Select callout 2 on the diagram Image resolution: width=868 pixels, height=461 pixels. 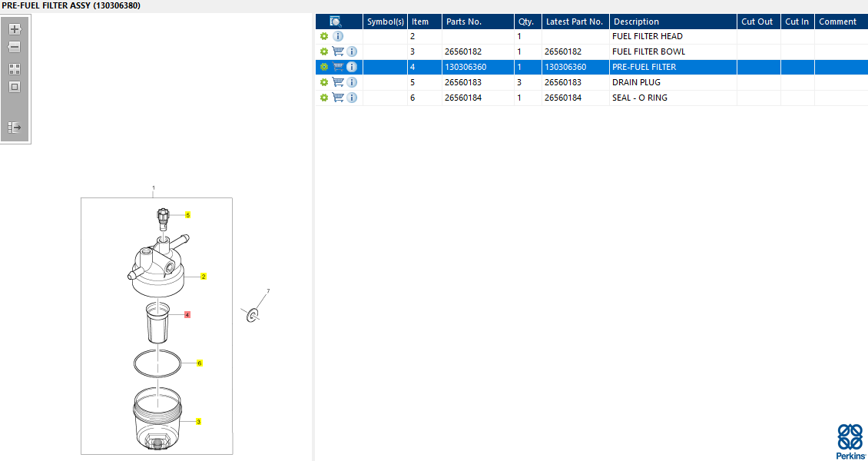204,276
